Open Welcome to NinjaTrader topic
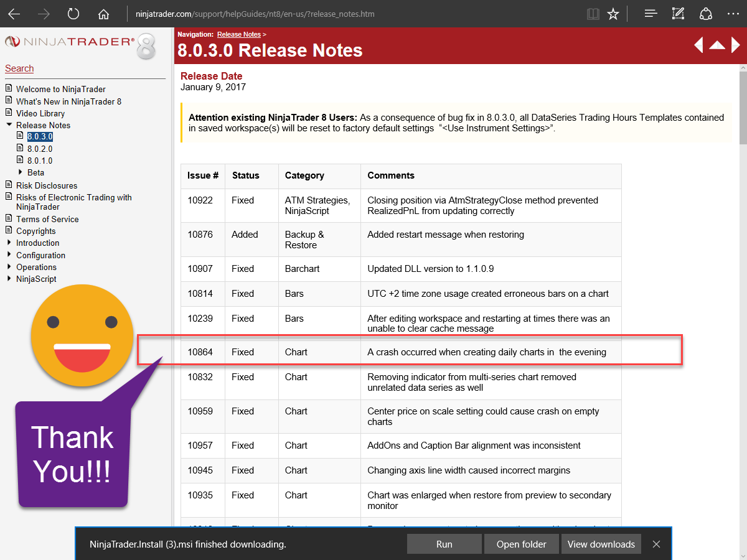The height and width of the screenshot is (560, 747). [61, 89]
